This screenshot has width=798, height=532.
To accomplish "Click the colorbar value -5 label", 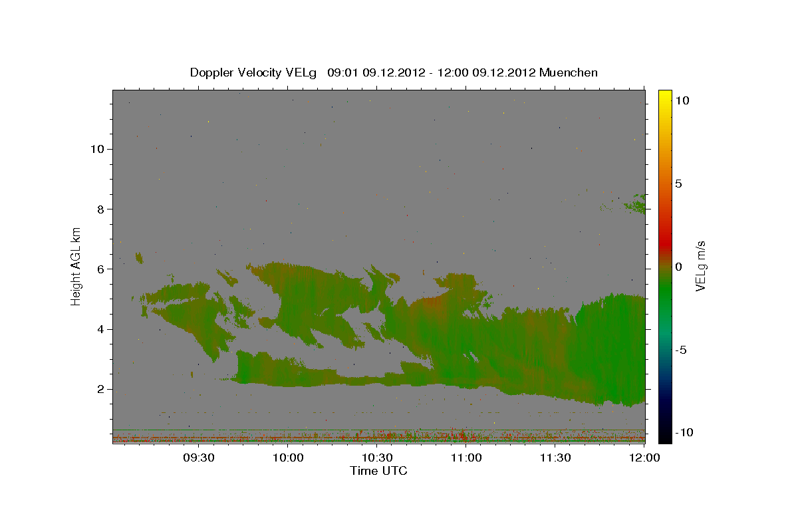I will 682,350.
